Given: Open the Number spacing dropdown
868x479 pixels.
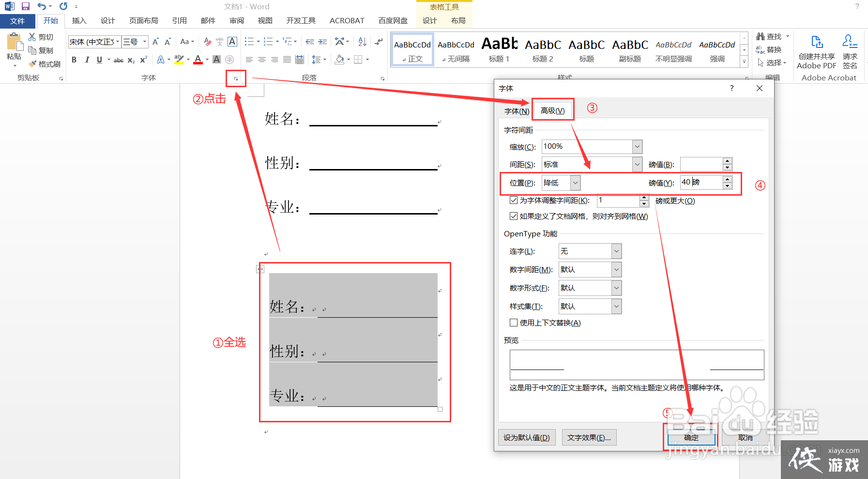Looking at the screenshot, I should [616, 270].
